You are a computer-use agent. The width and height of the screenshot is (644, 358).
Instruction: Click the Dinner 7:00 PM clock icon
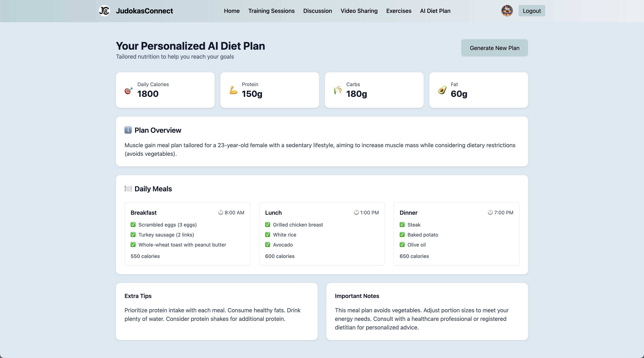tap(490, 212)
